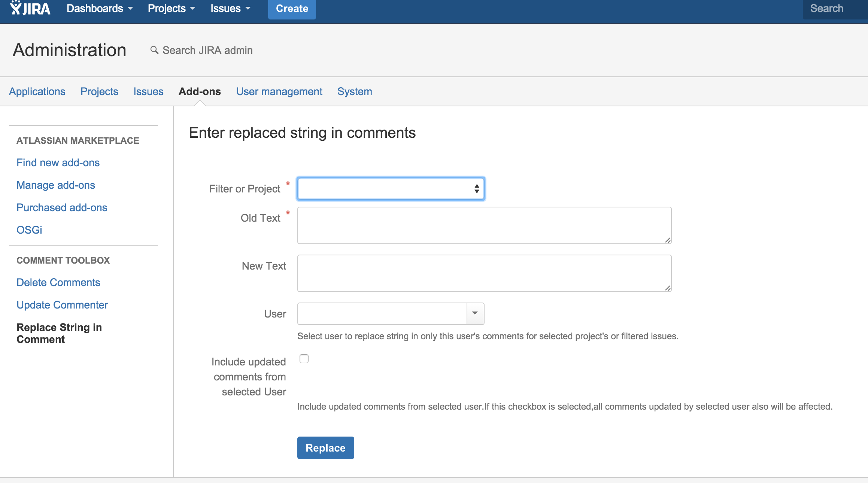
Task: Grab the Old Text resize handle
Action: 668,240
